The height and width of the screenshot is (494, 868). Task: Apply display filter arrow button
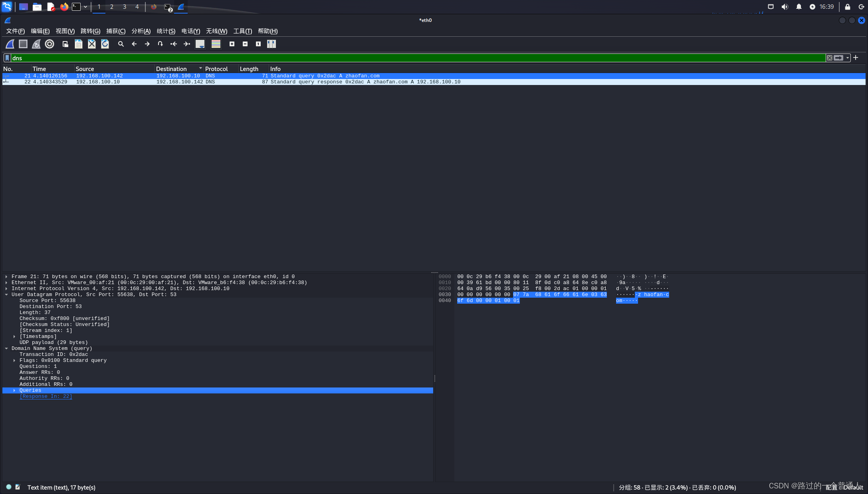point(838,58)
